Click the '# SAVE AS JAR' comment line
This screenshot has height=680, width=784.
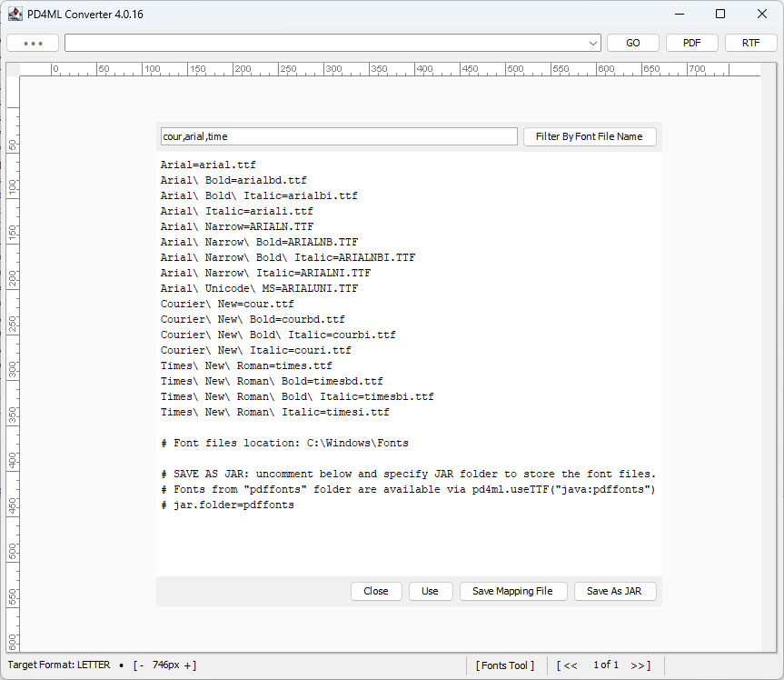coord(408,475)
